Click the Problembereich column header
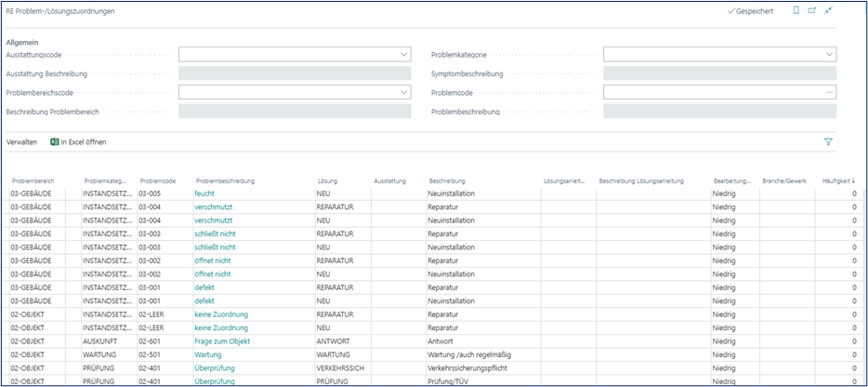 (x=33, y=180)
